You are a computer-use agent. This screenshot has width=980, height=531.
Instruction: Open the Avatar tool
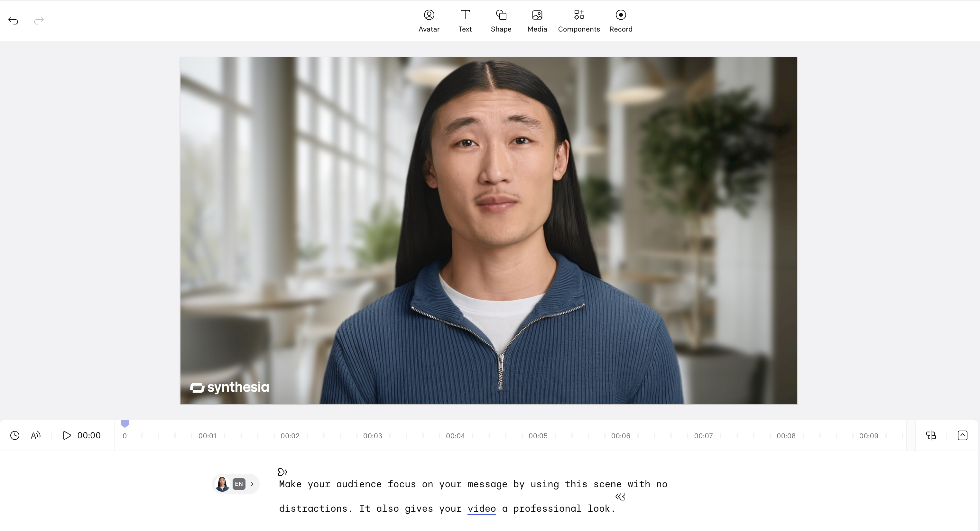429,21
